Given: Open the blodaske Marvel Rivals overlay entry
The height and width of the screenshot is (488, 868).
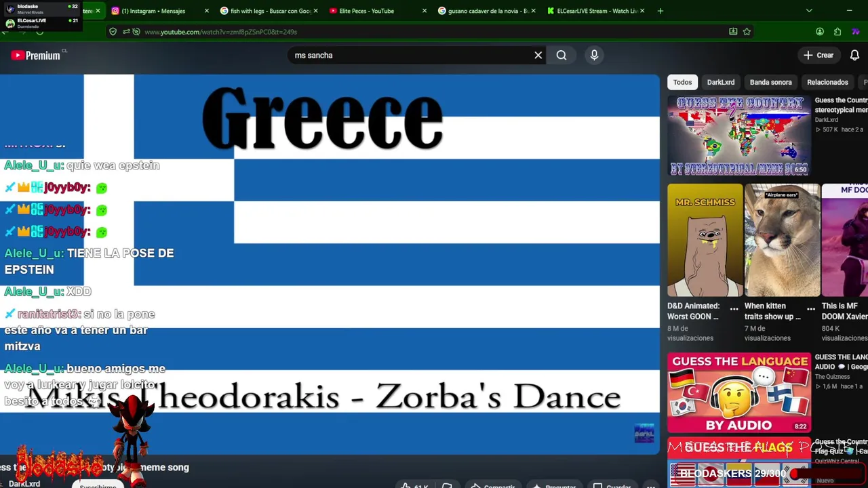Looking at the screenshot, I should coord(41,8).
